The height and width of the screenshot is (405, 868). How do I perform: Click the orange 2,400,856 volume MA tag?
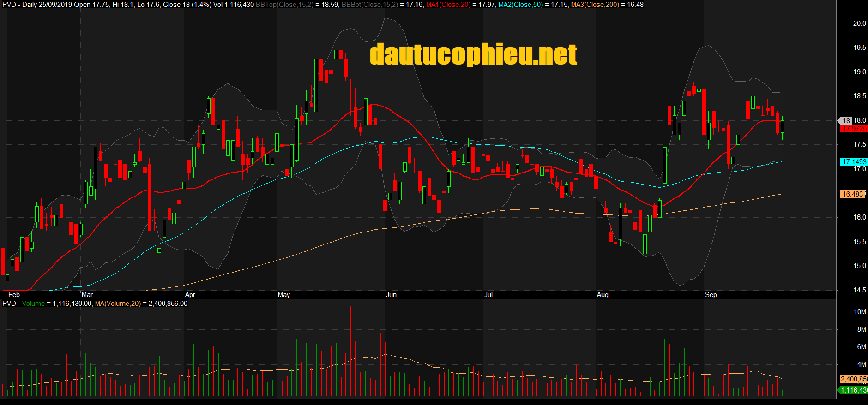pos(853,379)
